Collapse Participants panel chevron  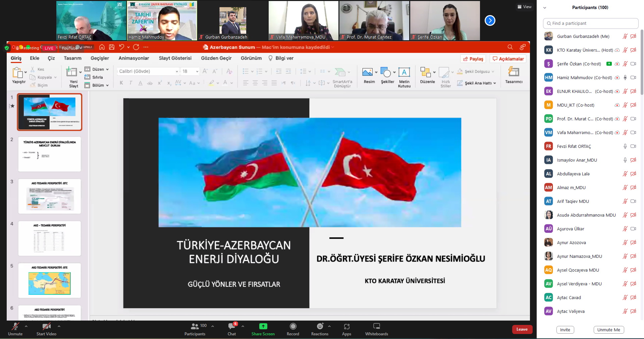pos(545,8)
